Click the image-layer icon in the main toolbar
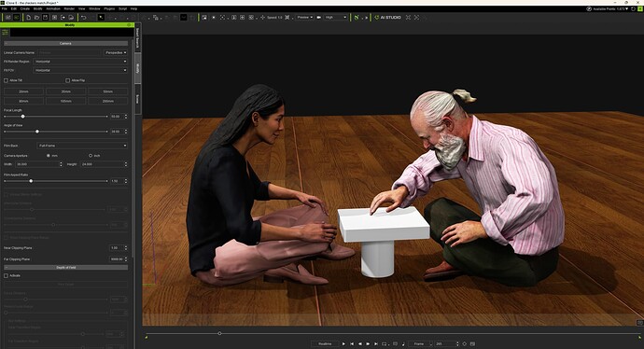 pos(204,17)
